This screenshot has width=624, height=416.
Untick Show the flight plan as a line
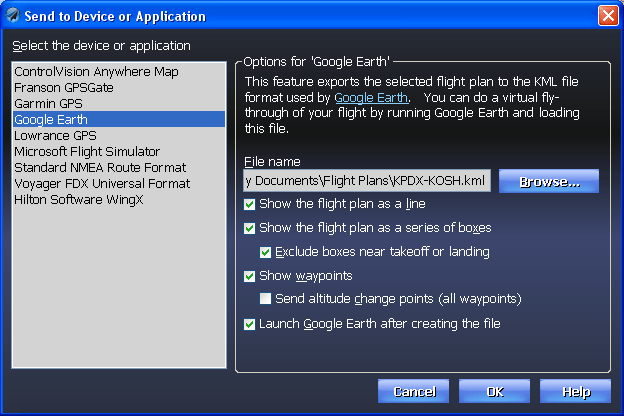(x=250, y=204)
